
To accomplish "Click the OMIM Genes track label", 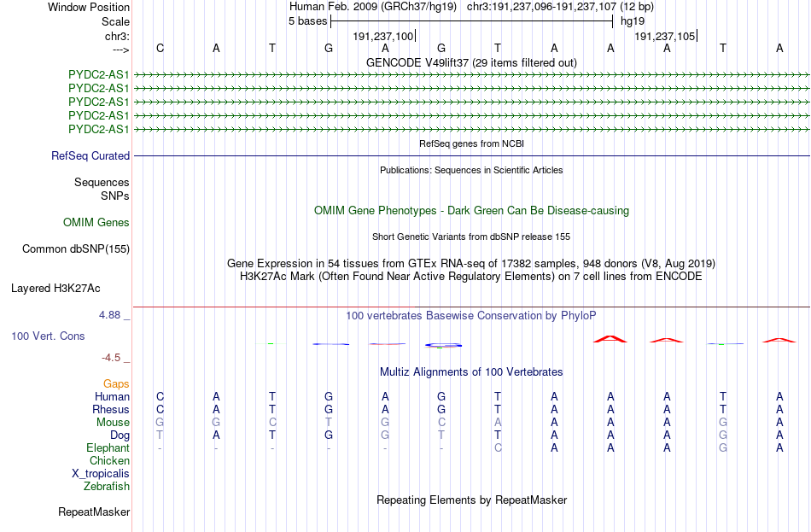I will pyautogui.click(x=96, y=223).
